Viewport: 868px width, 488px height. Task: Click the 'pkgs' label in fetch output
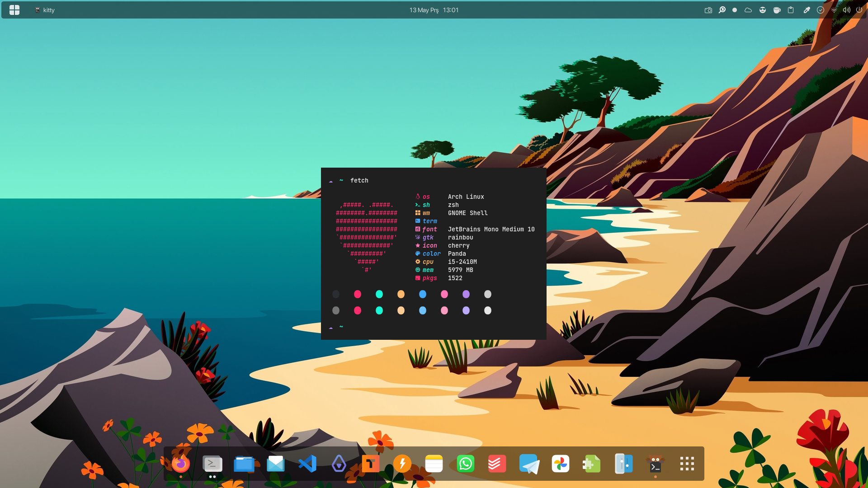tap(430, 278)
